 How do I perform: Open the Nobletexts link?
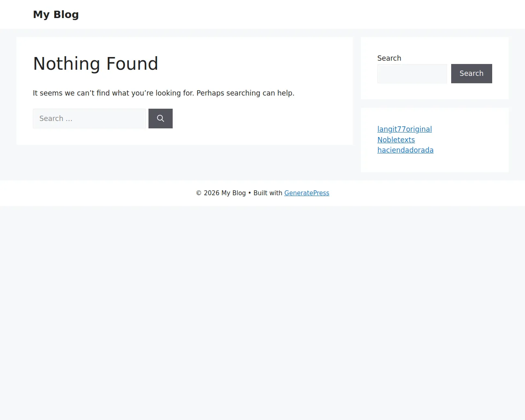(396, 139)
